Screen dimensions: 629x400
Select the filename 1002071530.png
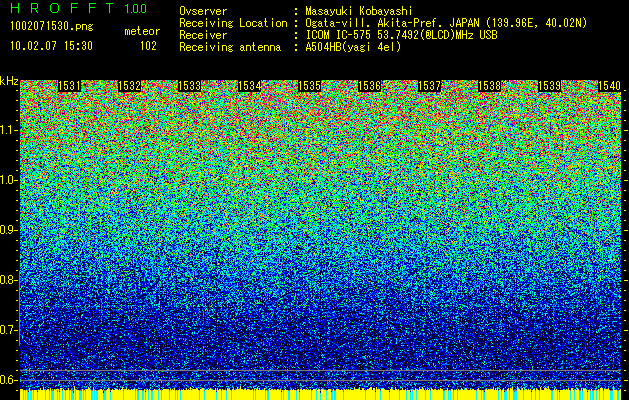[x=52, y=27]
